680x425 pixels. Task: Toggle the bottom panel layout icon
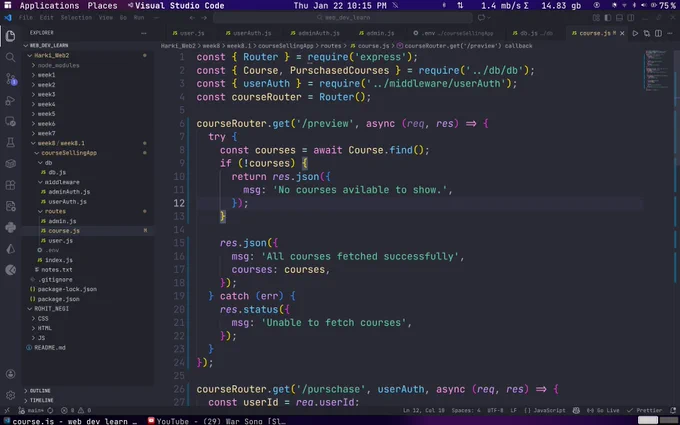click(x=619, y=18)
